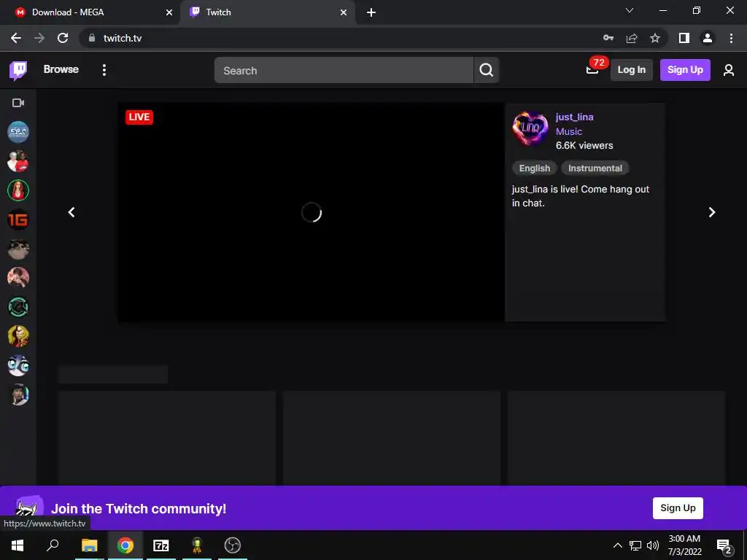Click the Log In button

[631, 70]
